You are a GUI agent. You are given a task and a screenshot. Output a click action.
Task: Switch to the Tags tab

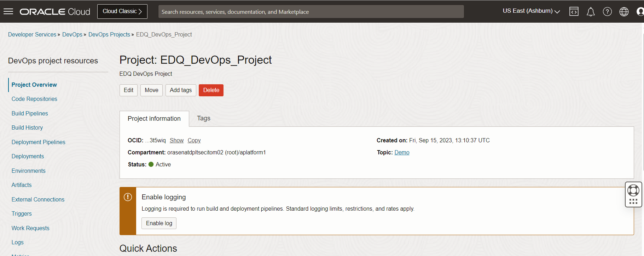click(x=204, y=118)
